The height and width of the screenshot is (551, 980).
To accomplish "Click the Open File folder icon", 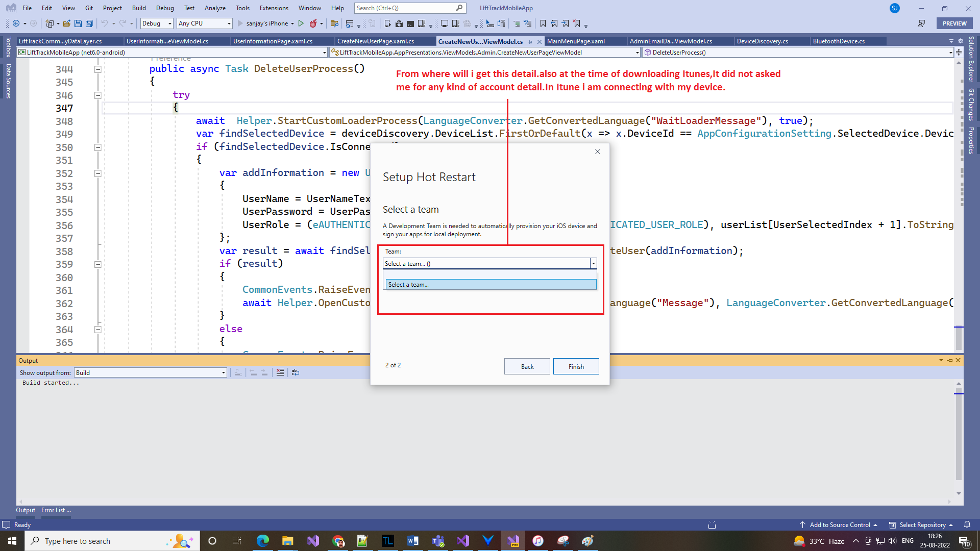I will (67, 23).
